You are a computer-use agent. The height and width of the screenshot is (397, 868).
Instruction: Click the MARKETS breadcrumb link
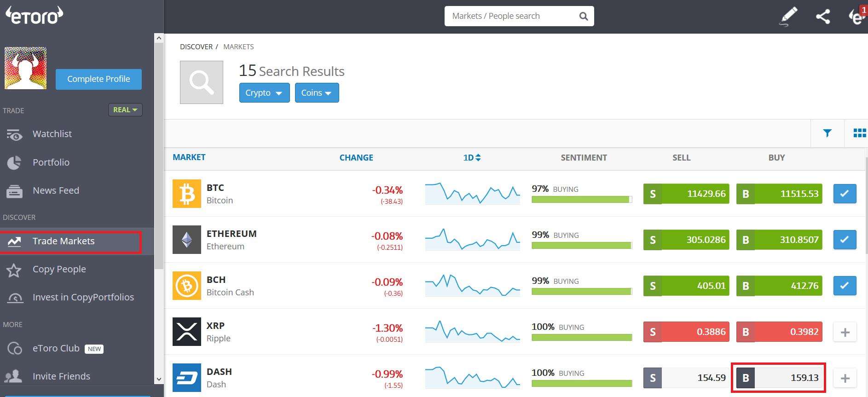238,47
